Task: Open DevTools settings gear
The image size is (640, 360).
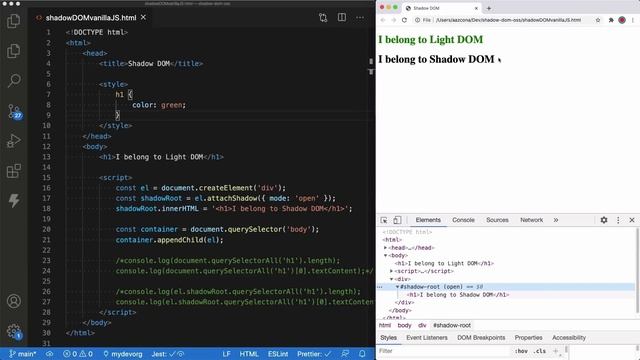Action: tap(604, 220)
